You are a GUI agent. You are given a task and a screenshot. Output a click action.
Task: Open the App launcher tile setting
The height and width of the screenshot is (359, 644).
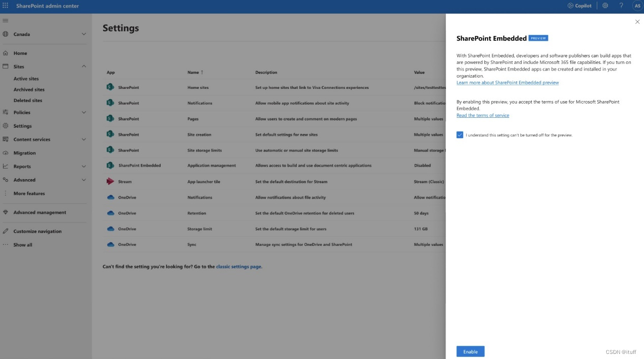tap(203, 181)
